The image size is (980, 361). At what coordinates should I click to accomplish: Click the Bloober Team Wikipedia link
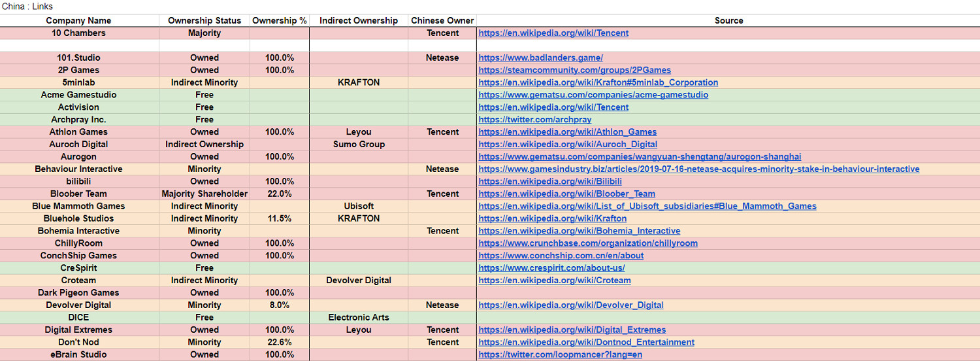click(566, 194)
